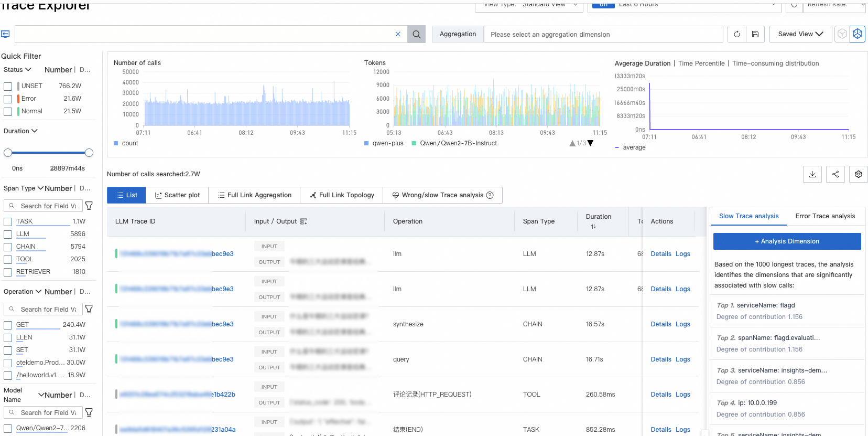Open the aggregation dimension selector
The height and width of the screenshot is (436, 868).
603,34
